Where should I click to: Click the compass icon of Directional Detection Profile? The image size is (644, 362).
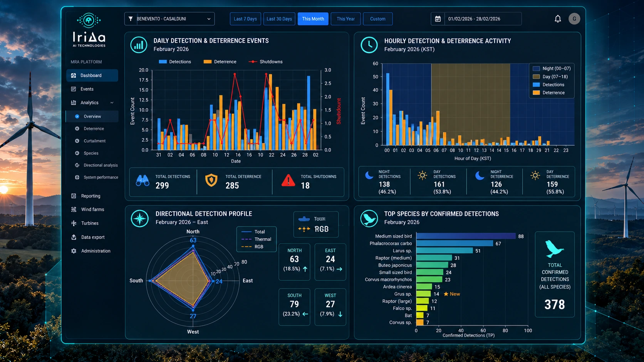[x=139, y=219]
